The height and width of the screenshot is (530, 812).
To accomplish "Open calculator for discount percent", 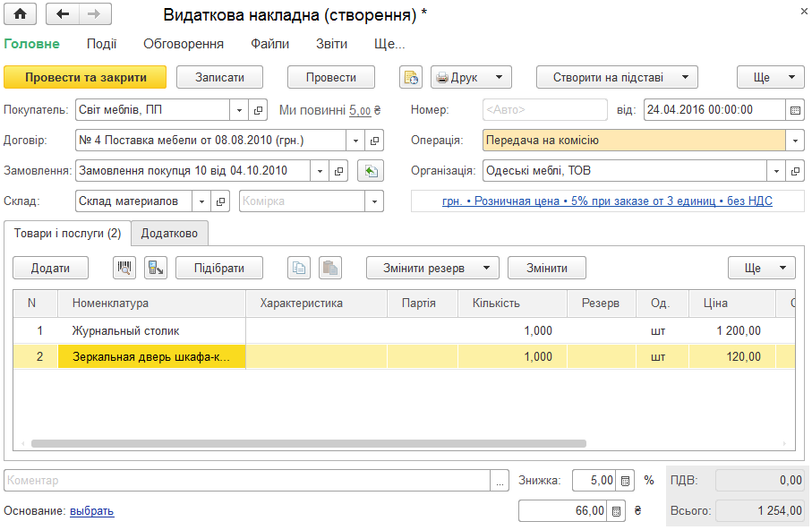I will [x=625, y=481].
